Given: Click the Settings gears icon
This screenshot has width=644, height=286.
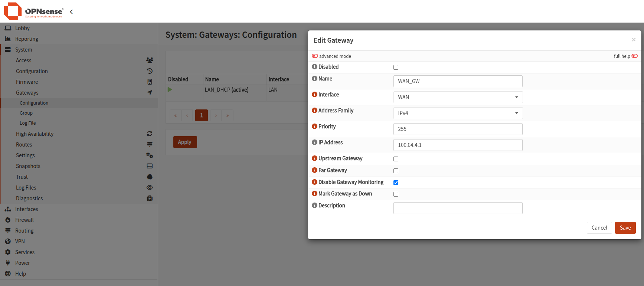Looking at the screenshot, I should (x=150, y=155).
